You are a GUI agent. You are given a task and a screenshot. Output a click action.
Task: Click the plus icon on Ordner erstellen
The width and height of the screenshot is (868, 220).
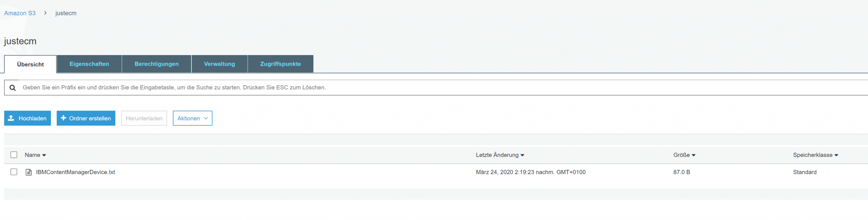[x=64, y=118]
